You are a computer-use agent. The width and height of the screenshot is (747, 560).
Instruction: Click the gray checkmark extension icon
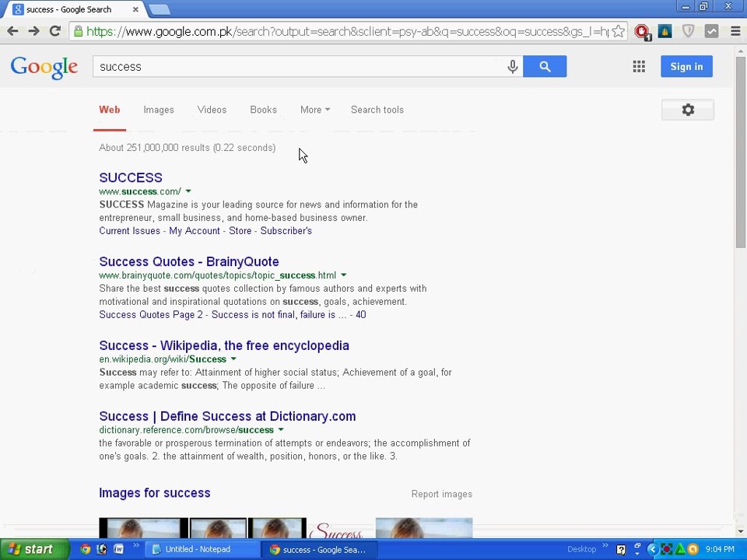click(x=711, y=31)
